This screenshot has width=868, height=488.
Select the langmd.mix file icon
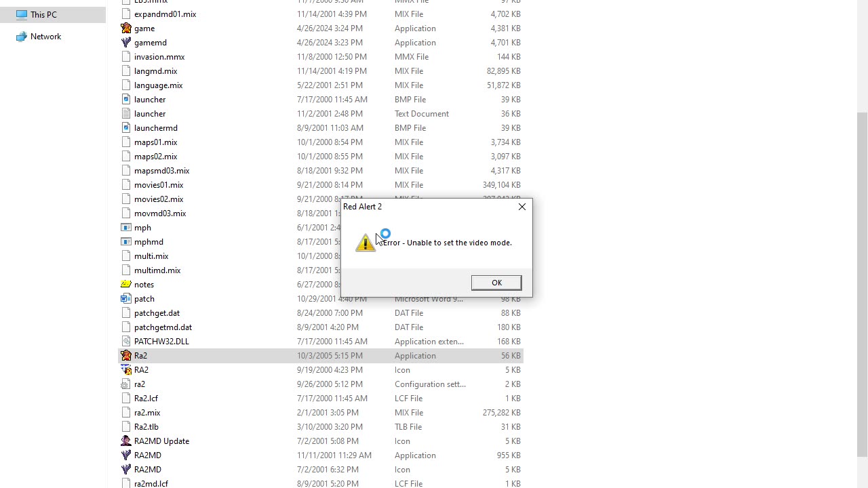coord(126,71)
